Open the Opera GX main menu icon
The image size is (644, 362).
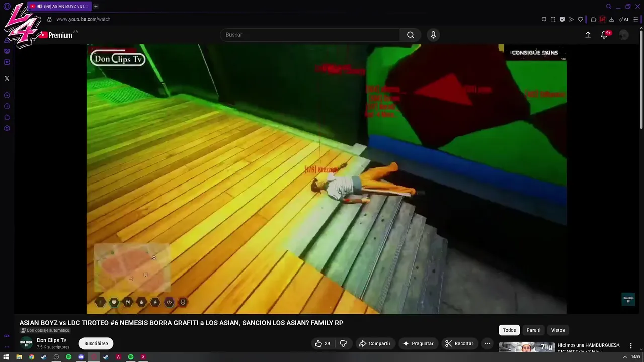click(x=7, y=6)
